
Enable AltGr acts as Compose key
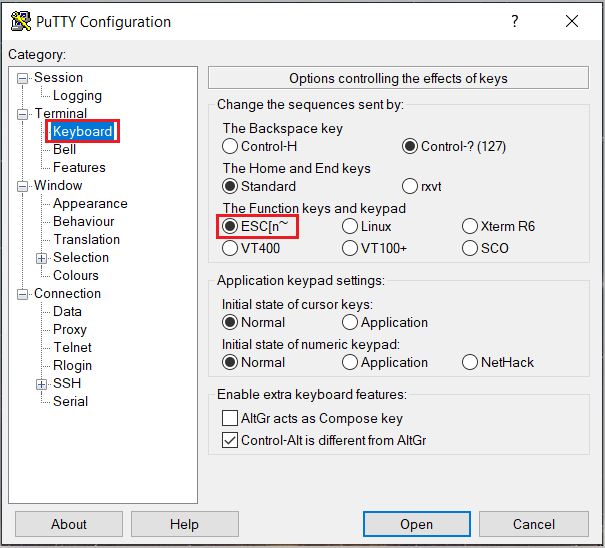click(231, 419)
